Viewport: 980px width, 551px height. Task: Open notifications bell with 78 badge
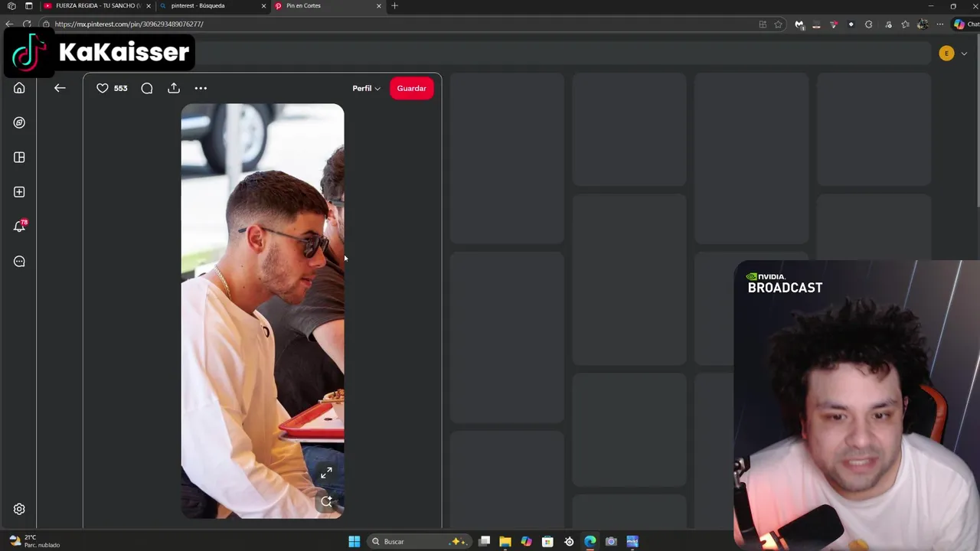click(x=19, y=227)
